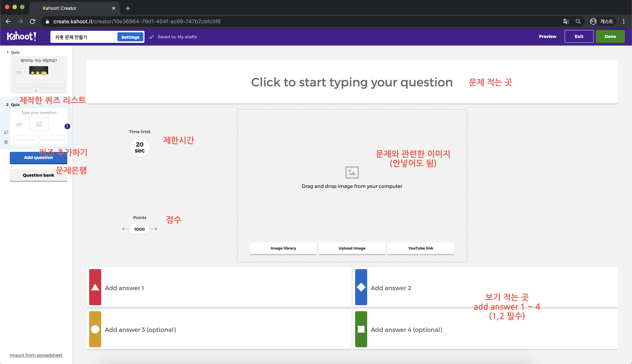Image resolution: width=632 pixels, height=364 pixels.
Task: Click the image placeholder icon in media area
Action: coord(352,172)
